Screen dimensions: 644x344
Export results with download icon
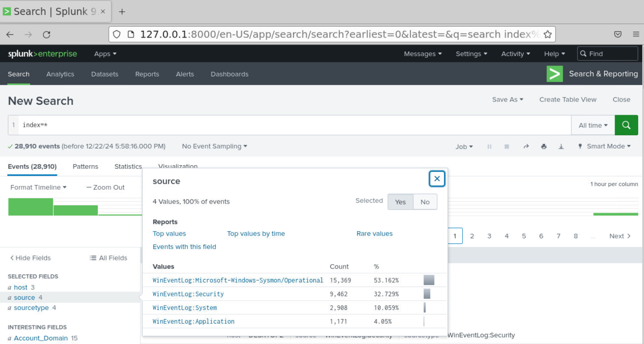(x=561, y=146)
